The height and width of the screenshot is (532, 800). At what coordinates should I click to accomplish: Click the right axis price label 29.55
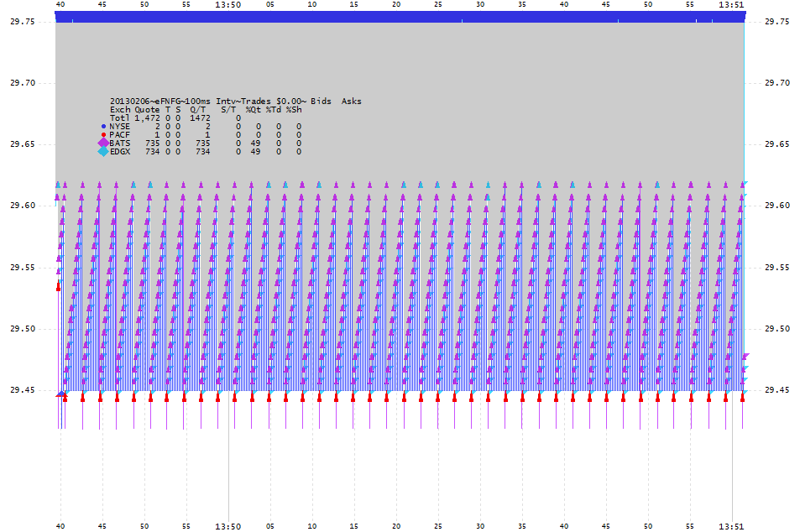point(777,268)
